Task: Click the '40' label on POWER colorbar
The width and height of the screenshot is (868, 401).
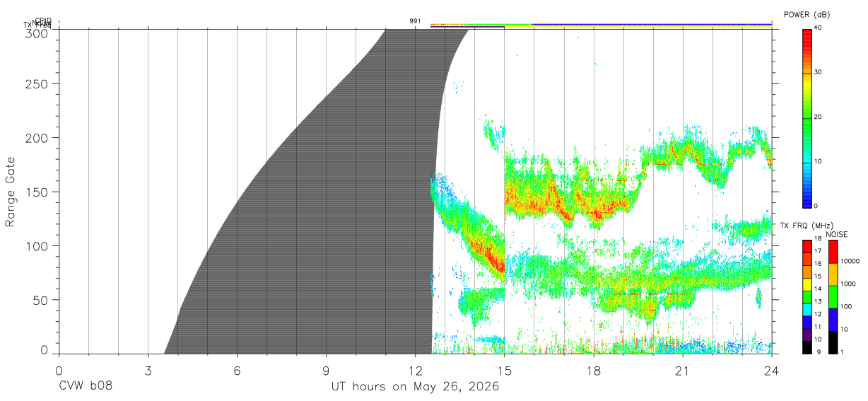Action: pos(819,28)
